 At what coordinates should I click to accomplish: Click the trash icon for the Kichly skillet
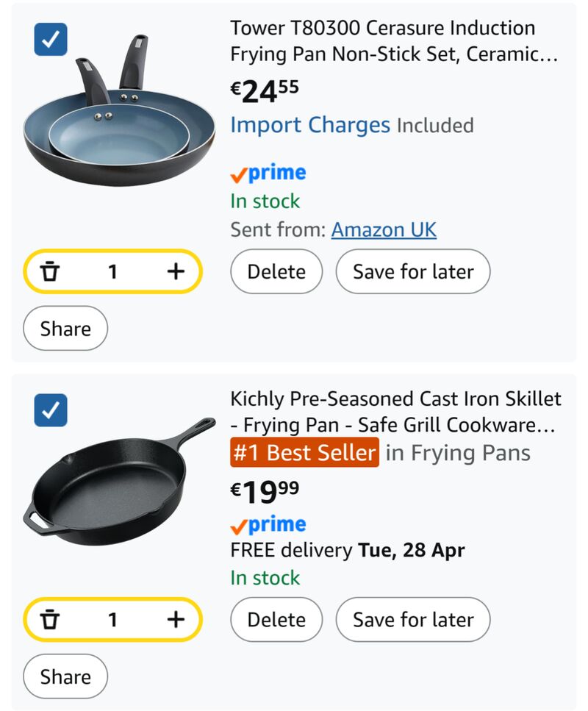pos(49,619)
